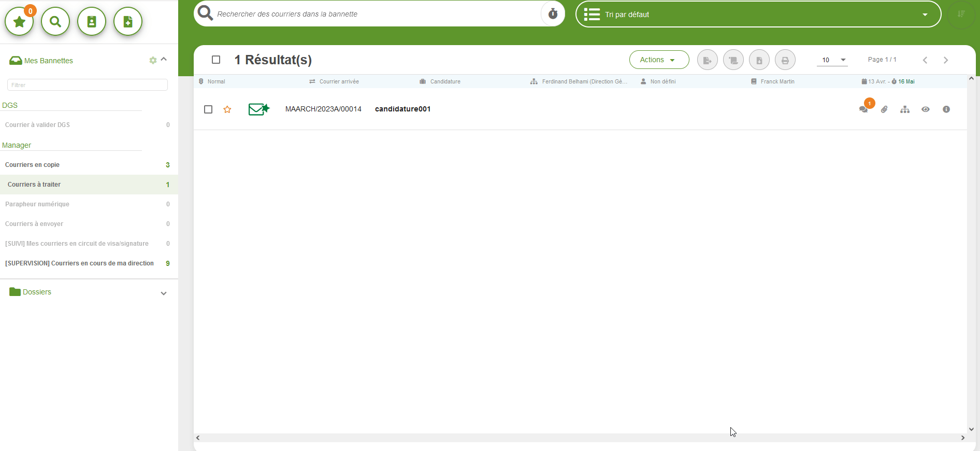This screenshot has width=980, height=451.
Task: Click info icon on candidature001 row
Action: 946,109
